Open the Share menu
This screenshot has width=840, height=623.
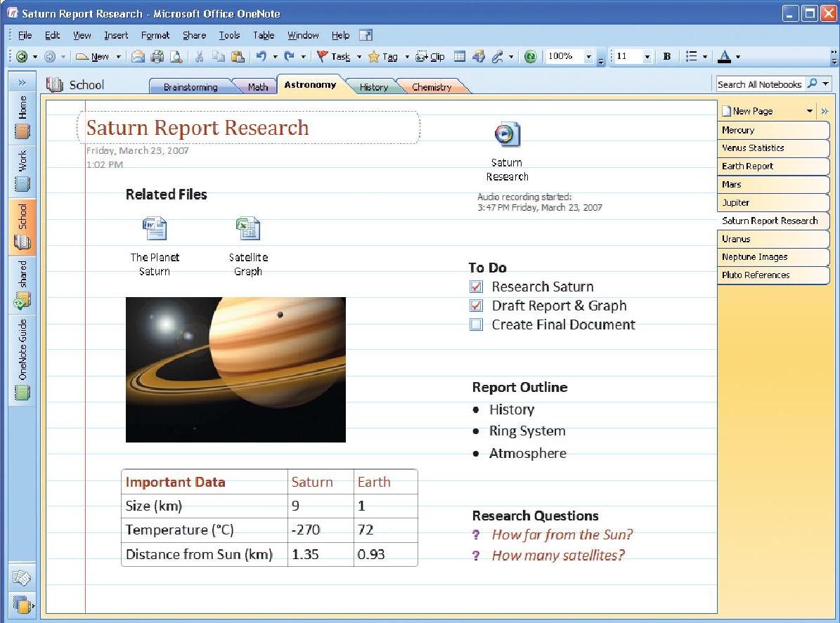point(195,35)
